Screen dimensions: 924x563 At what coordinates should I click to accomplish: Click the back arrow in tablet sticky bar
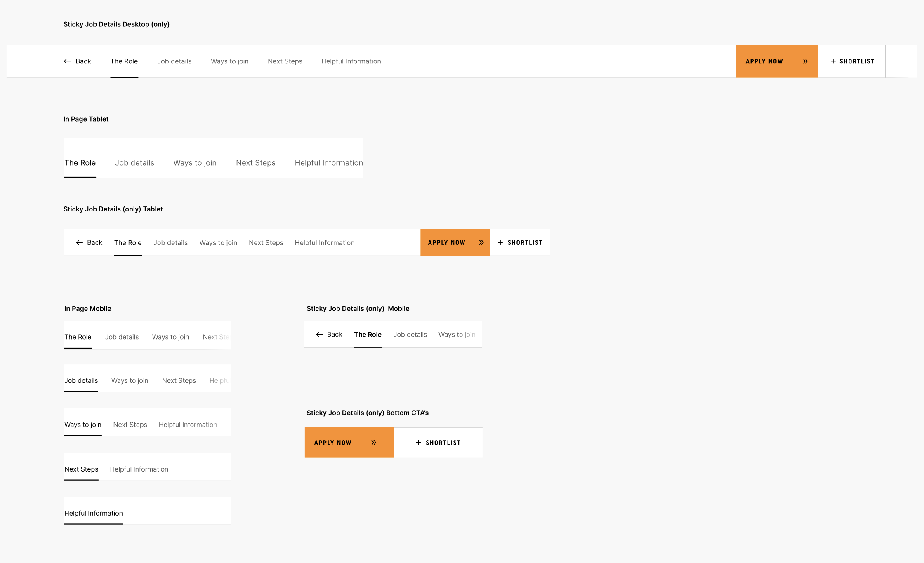click(x=79, y=243)
